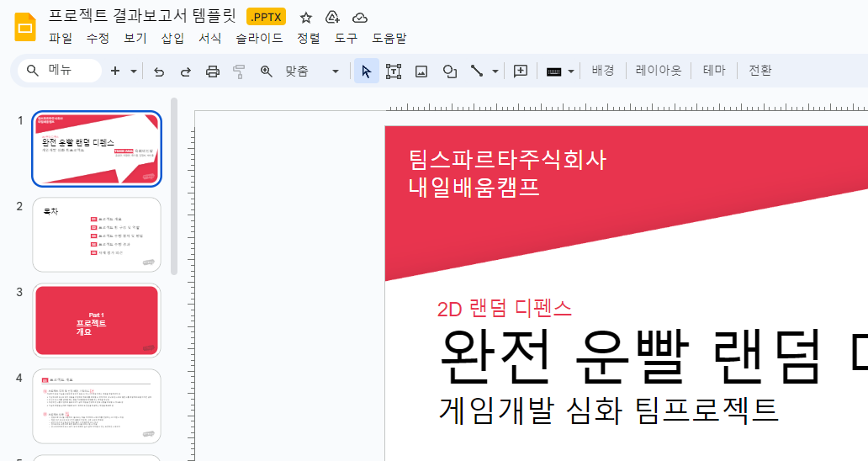The width and height of the screenshot is (868, 461).
Task: Expand line type dropdown arrow
Action: pyautogui.click(x=495, y=71)
